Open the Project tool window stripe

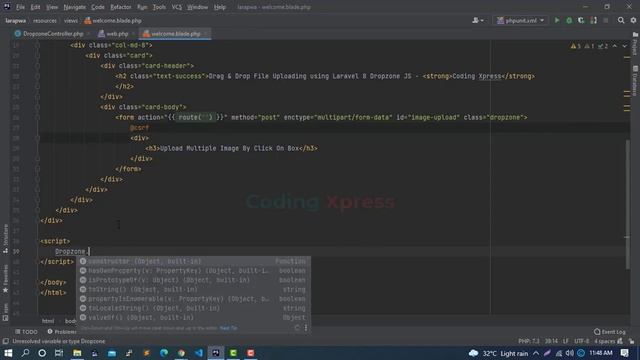(x=635, y=44)
